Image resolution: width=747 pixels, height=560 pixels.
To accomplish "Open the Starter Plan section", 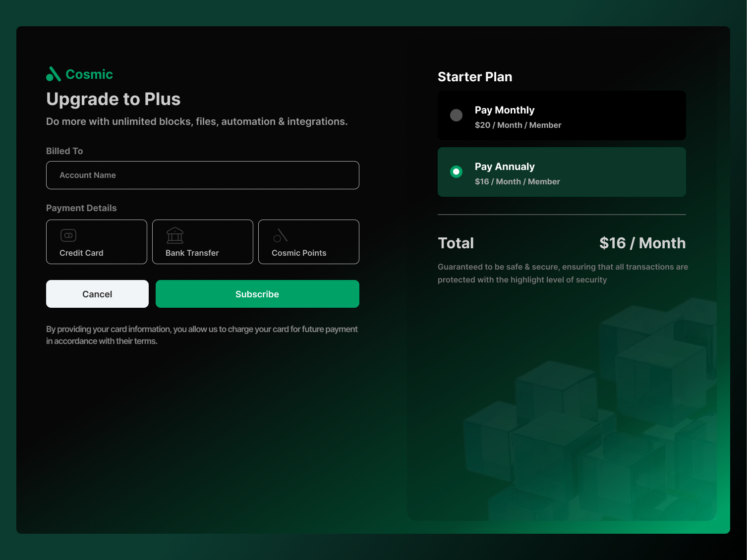I will [474, 77].
